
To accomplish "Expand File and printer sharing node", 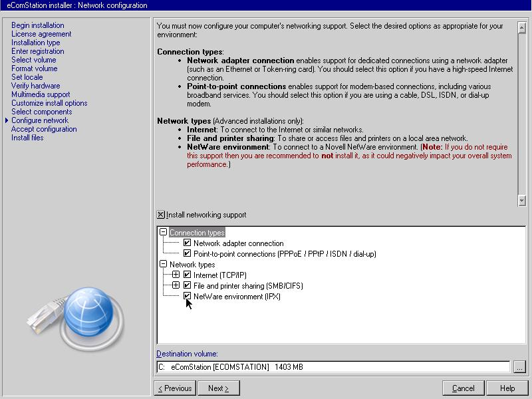I will [x=176, y=285].
